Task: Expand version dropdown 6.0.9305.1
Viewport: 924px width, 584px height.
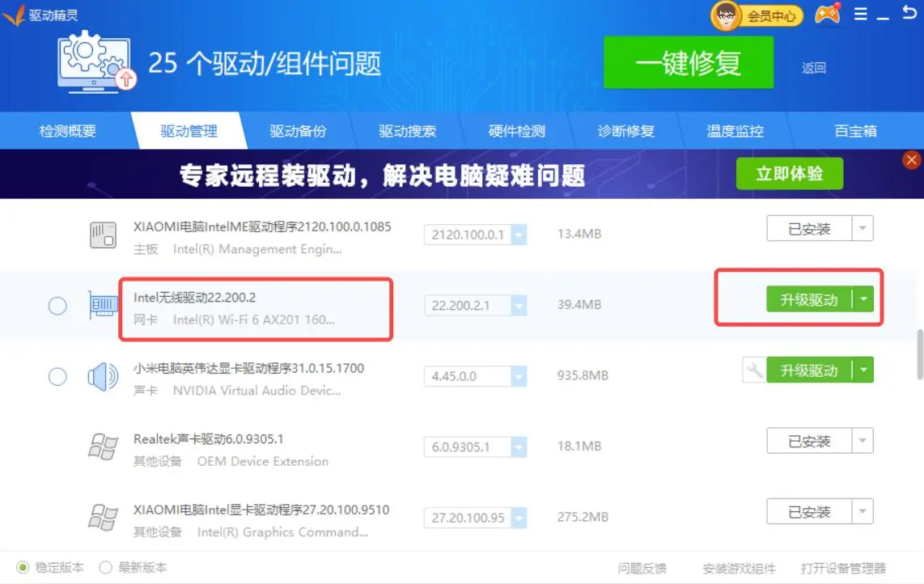Action: (519, 447)
